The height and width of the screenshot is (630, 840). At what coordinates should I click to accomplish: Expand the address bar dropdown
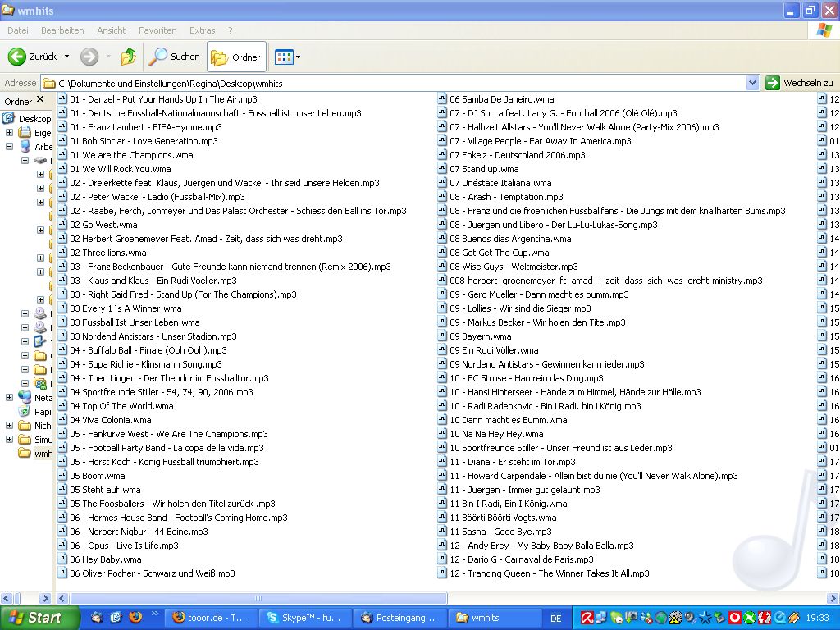coord(752,83)
